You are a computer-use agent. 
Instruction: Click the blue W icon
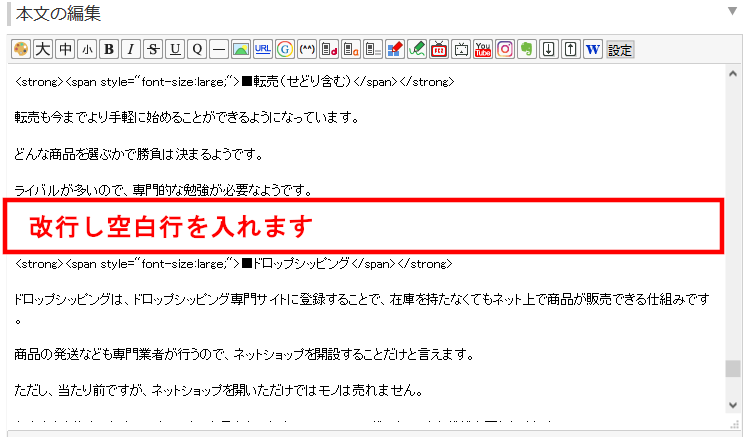pos(592,49)
